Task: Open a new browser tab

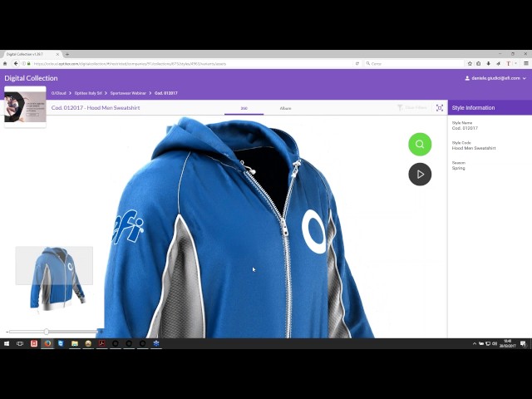Action: pos(67,54)
